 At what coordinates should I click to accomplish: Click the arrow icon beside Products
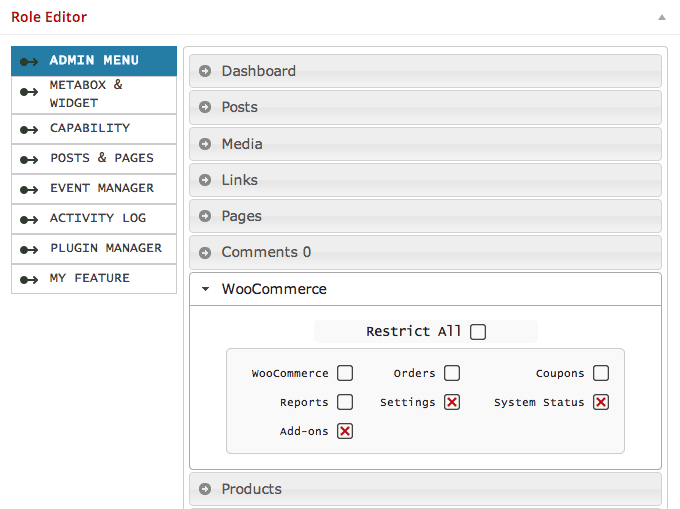tap(205, 489)
